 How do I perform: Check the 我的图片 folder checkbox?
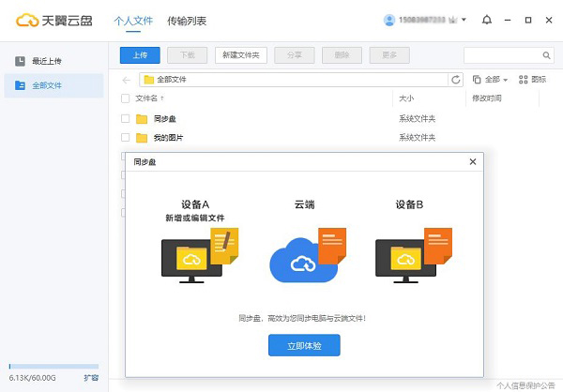tap(126, 137)
